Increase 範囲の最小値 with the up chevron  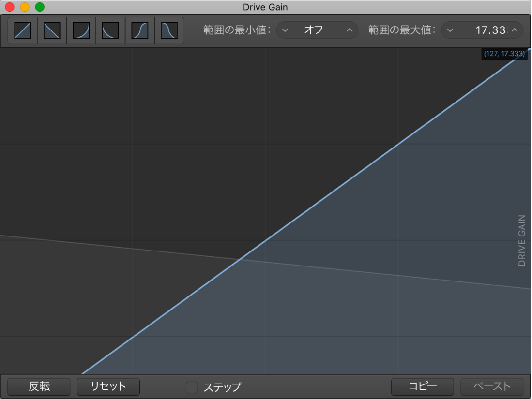349,30
